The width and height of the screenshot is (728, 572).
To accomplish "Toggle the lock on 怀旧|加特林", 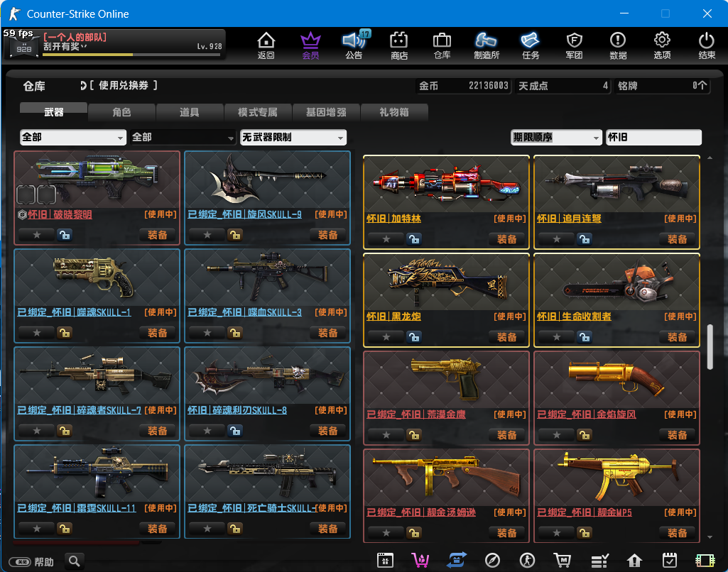I will 413,239.
